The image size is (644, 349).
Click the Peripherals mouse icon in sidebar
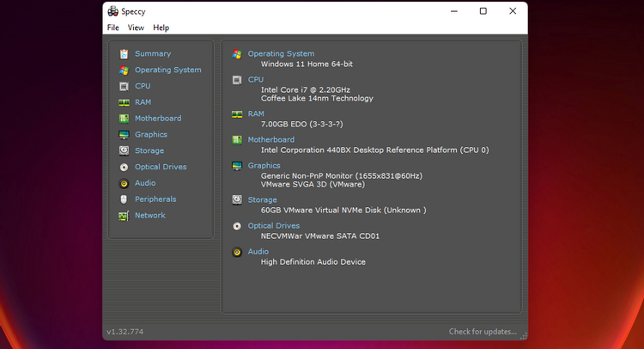[x=124, y=199]
